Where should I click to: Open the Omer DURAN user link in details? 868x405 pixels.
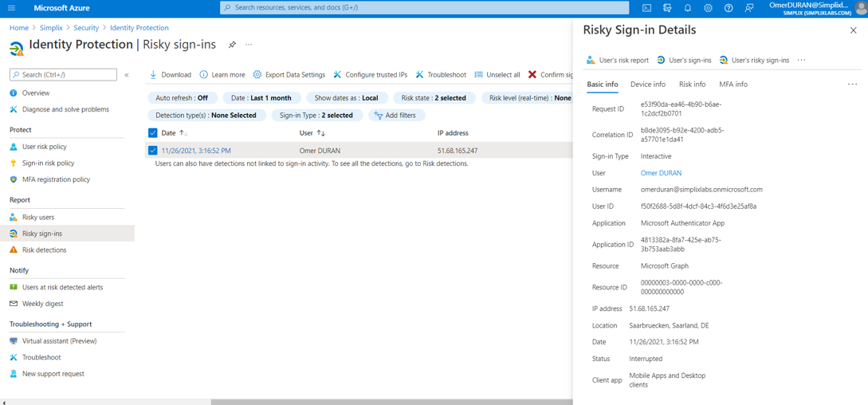pos(661,173)
